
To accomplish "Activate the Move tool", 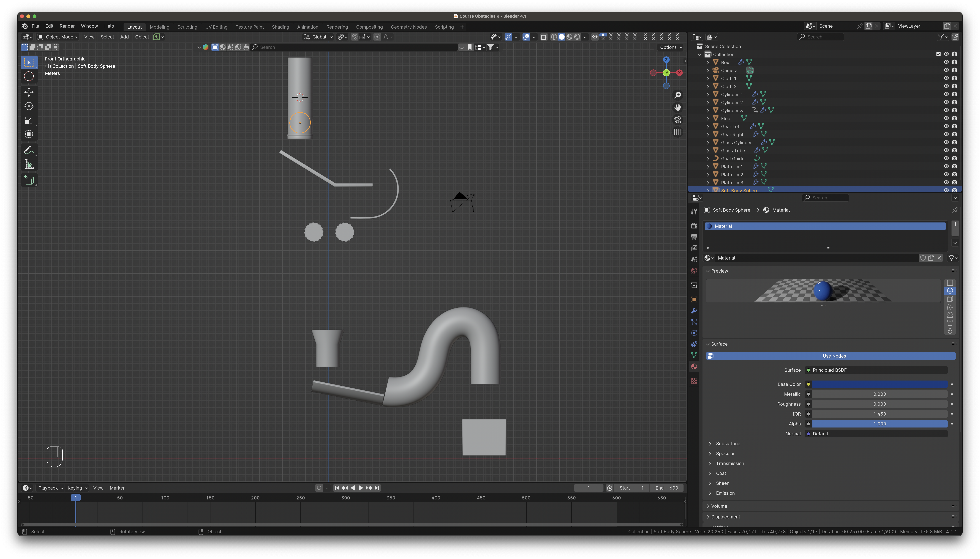I will (29, 92).
